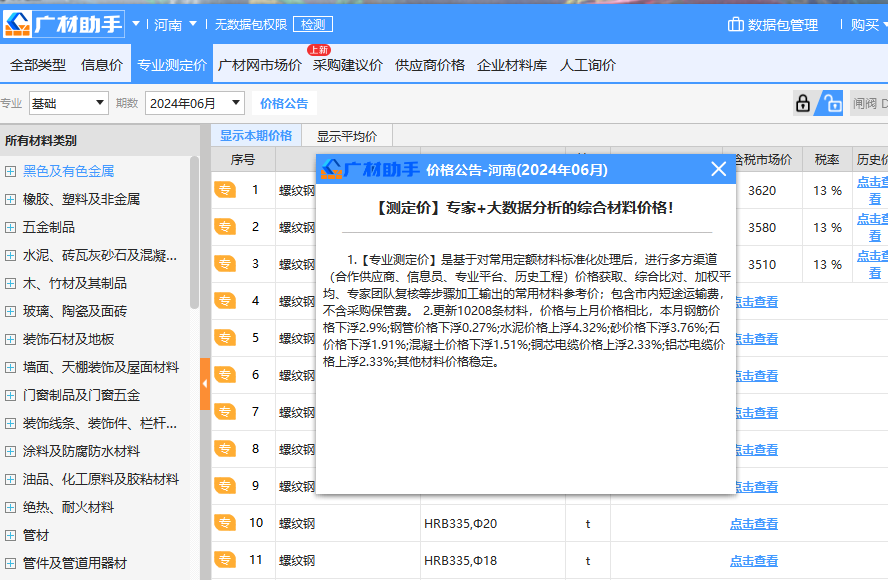Switch to 广材网市场价 tab
Screen dimensions: 888x580
259,65
